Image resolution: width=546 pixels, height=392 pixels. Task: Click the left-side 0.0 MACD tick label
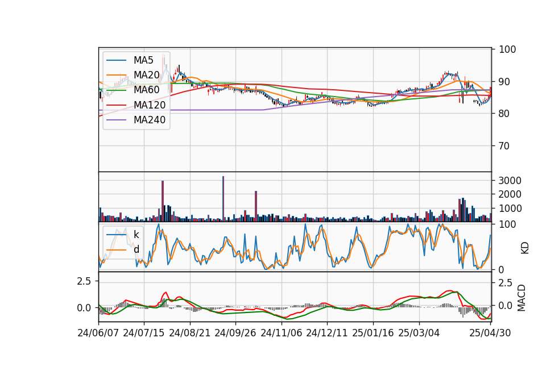point(84,308)
